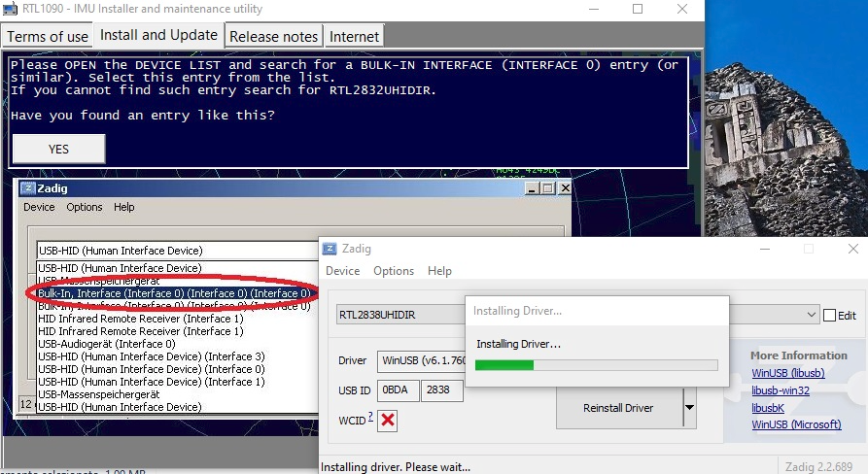Screen dimensions: 868x474
Task: Select USB-Audiogerät (Interface 0) entry
Action: click(107, 344)
